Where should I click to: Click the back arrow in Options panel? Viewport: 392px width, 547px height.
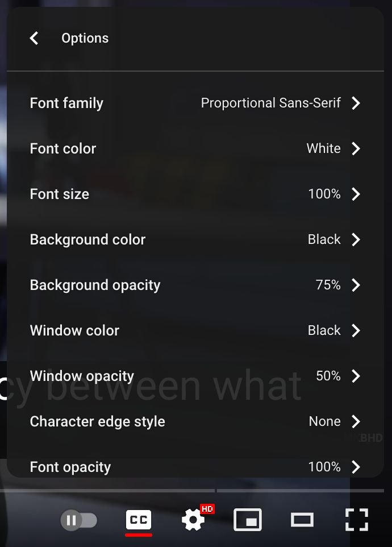coord(34,38)
